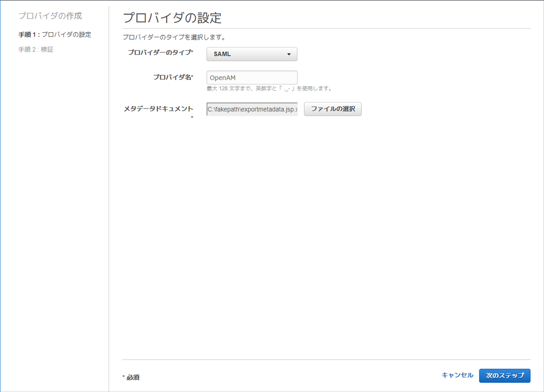Click the ファイルの選択 button
This screenshot has height=392, width=544.
point(333,109)
